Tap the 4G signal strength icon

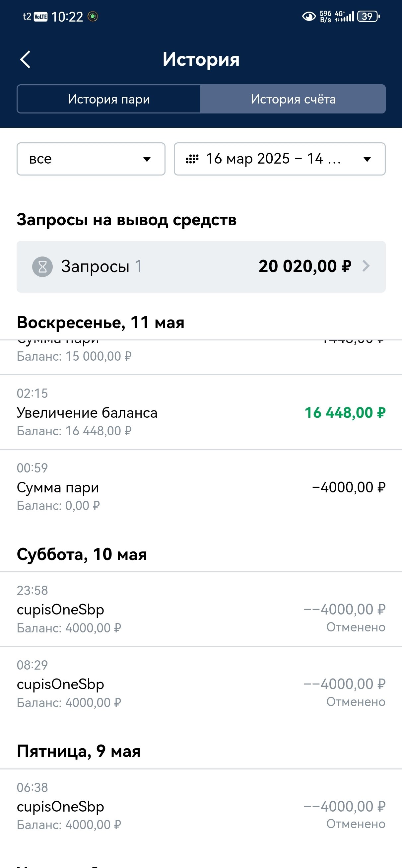point(345,16)
